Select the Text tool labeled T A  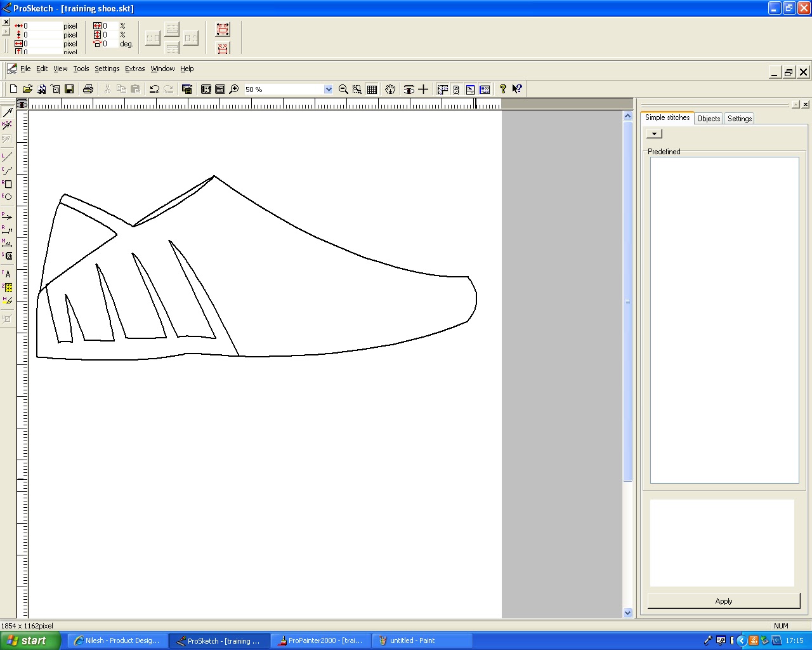[x=7, y=274]
